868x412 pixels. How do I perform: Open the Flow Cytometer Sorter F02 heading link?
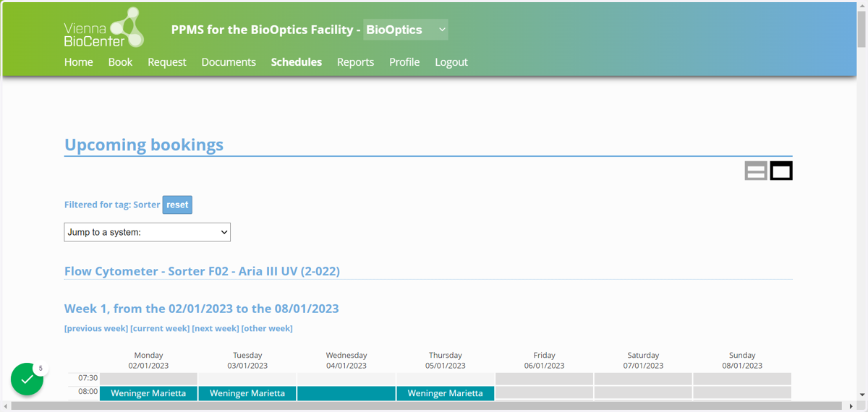pyautogui.click(x=202, y=271)
